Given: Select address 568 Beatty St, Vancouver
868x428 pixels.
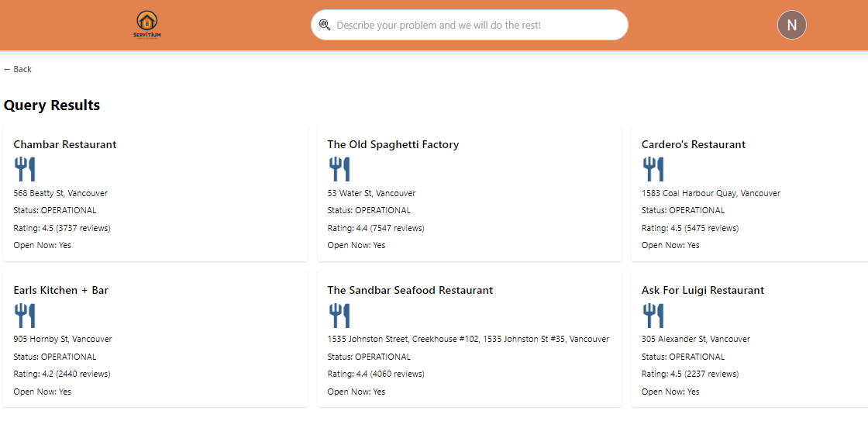Looking at the screenshot, I should [60, 193].
